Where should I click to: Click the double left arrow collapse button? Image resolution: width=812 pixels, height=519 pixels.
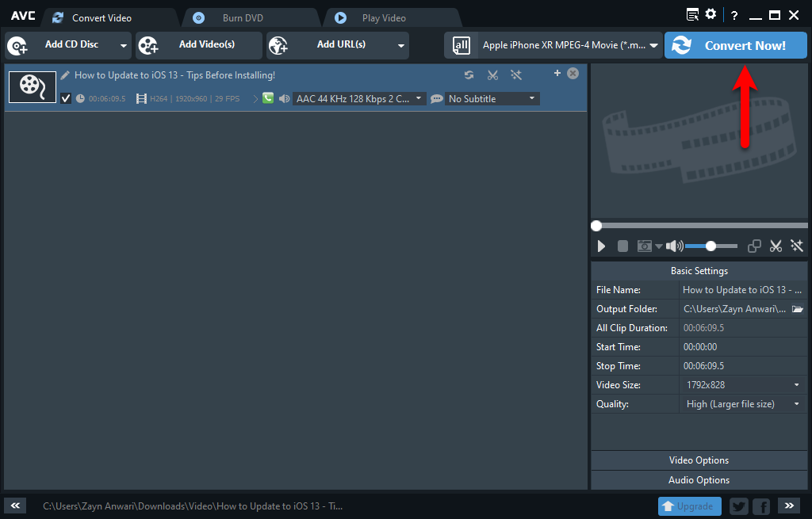pyautogui.click(x=15, y=506)
